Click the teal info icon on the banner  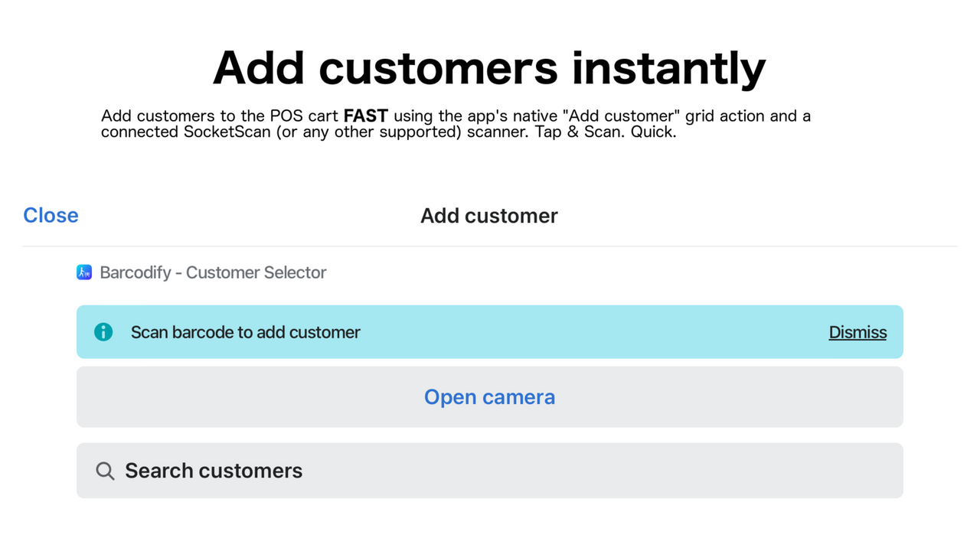[103, 331]
